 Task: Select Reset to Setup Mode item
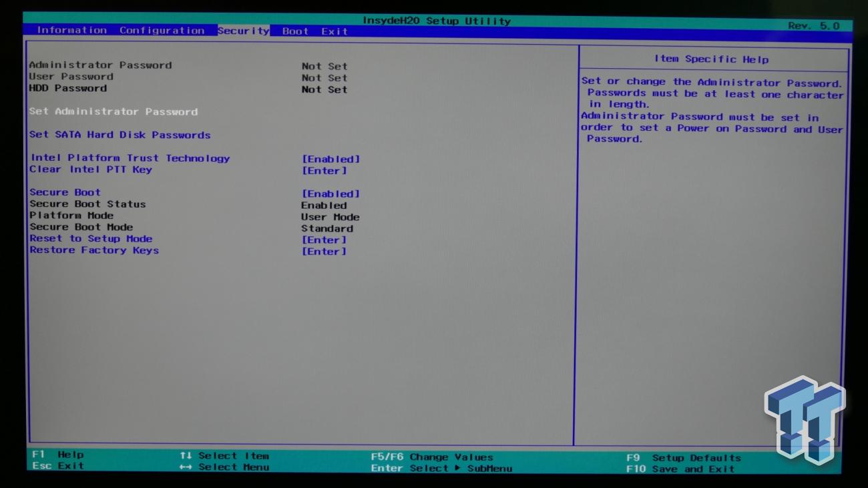click(91, 238)
